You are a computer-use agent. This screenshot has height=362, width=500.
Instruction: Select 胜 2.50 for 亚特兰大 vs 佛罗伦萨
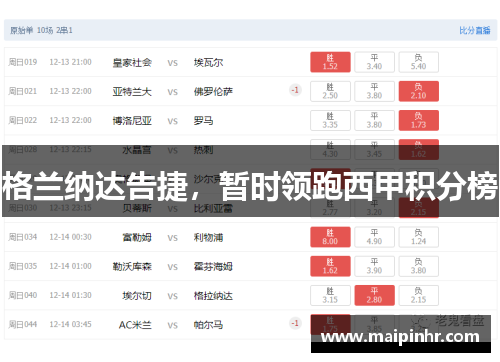(x=330, y=91)
